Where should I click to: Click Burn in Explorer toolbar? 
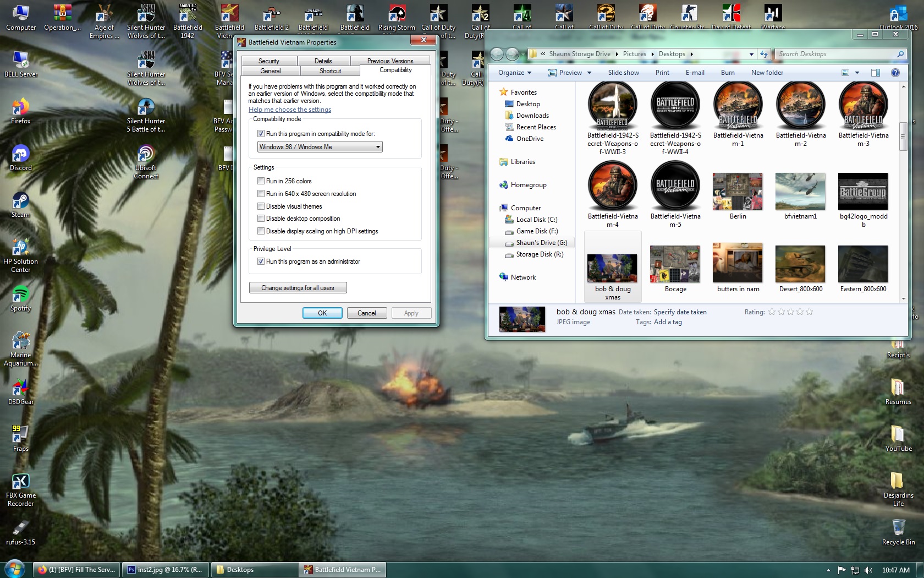click(x=728, y=73)
